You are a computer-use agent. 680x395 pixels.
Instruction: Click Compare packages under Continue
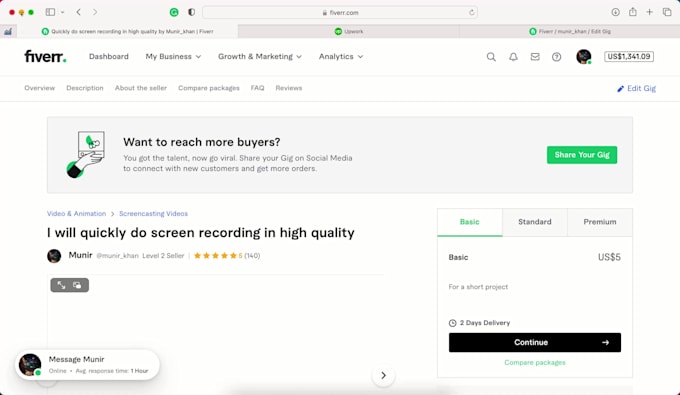(x=535, y=362)
